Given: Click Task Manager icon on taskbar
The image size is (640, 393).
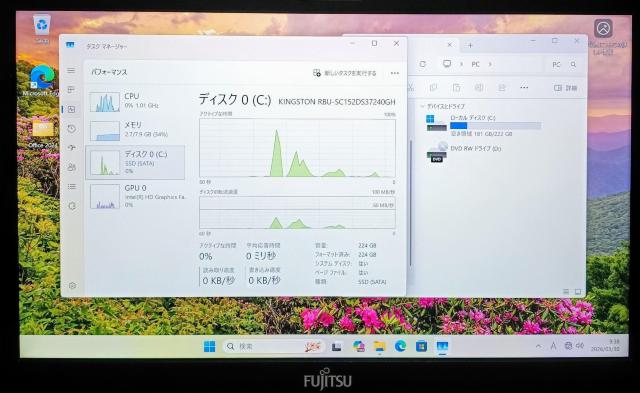Looking at the screenshot, I should (442, 346).
